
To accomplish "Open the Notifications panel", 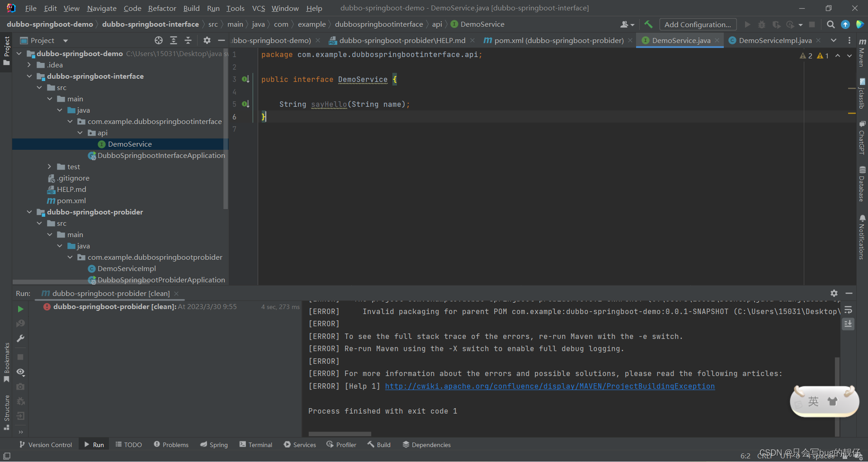I will pyautogui.click(x=862, y=237).
